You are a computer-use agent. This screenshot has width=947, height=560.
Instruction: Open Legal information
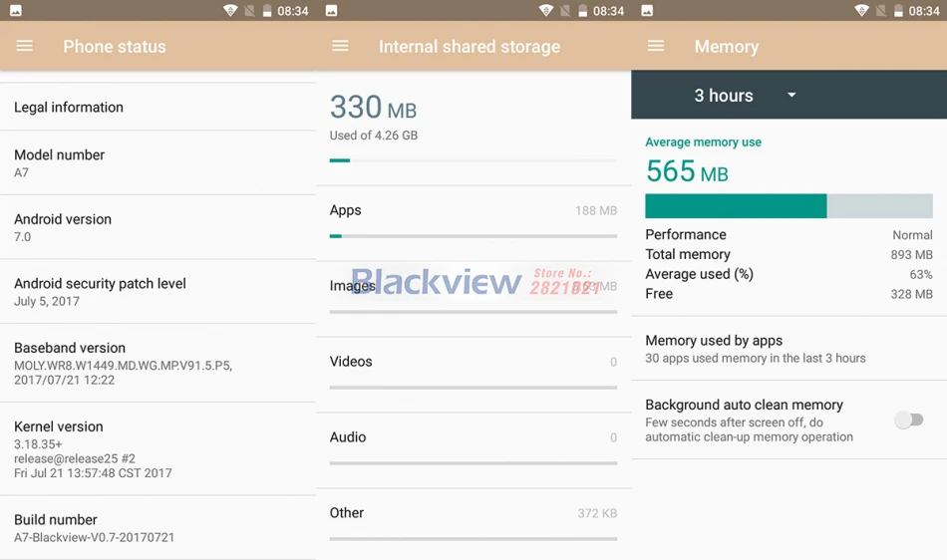(158, 107)
